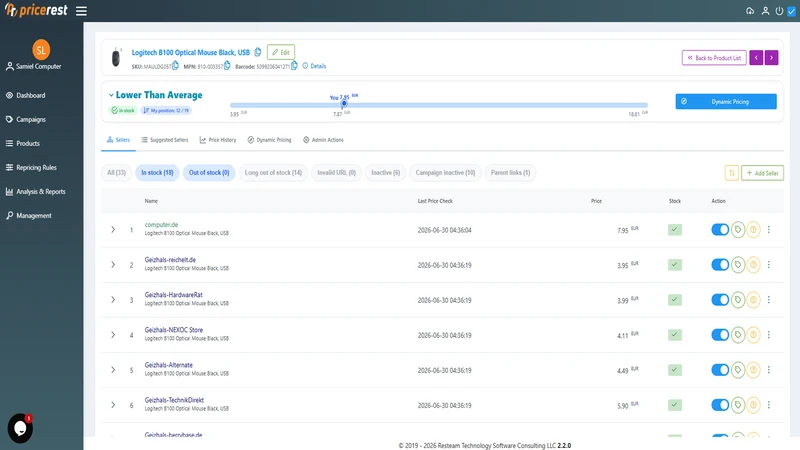The image size is (800, 450).
Task: Open Campaigns in the sidebar
Action: [x=31, y=119]
